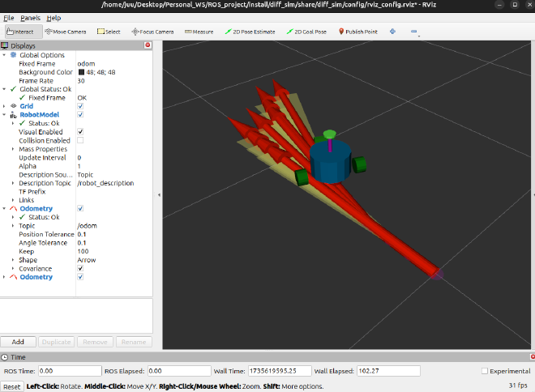
Task: Click the Time panel clock icon
Action: click(4, 357)
